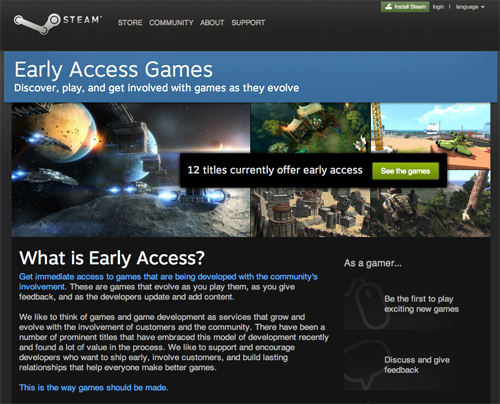Click the login link
500x404 pixels.
[x=438, y=7]
